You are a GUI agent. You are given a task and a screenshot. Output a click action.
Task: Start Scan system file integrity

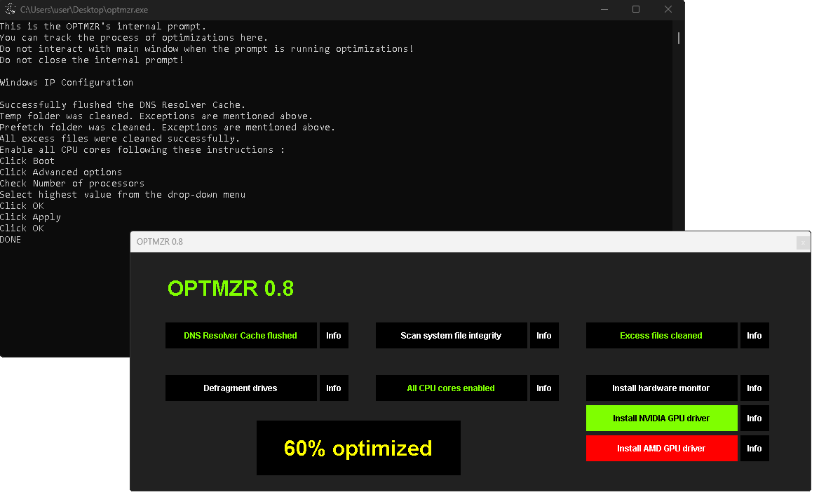[451, 336]
